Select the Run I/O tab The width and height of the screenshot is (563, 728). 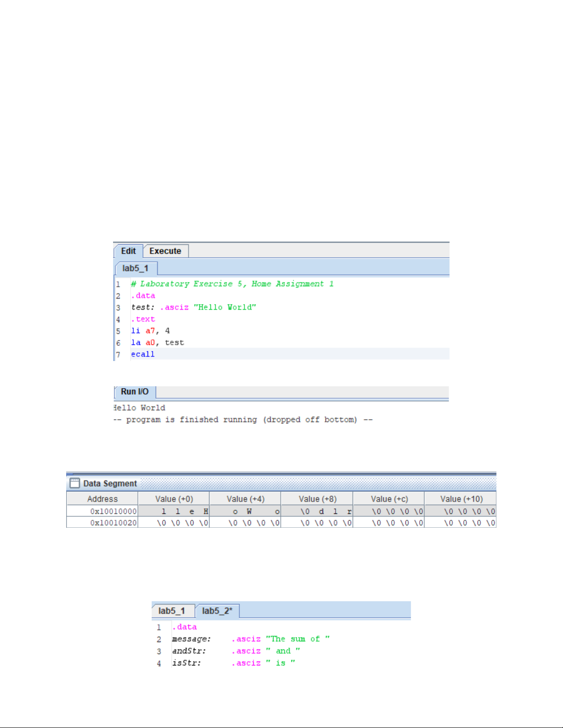pos(135,392)
